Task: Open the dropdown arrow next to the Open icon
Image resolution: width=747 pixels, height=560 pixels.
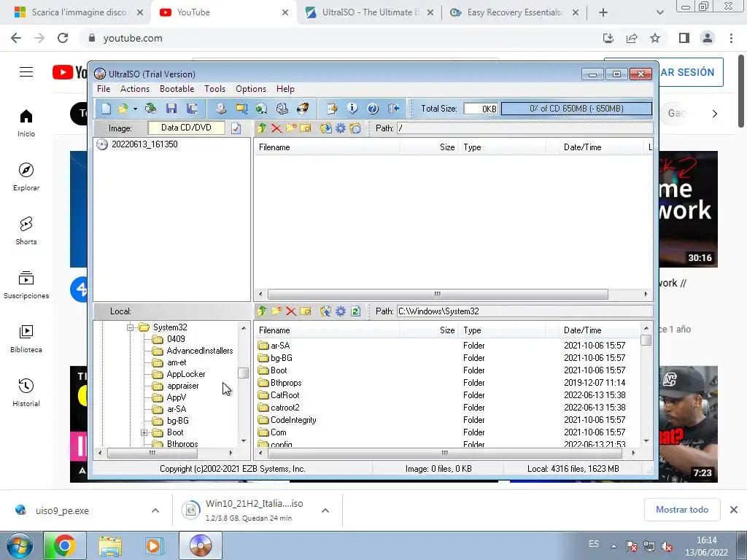Action: click(x=135, y=109)
